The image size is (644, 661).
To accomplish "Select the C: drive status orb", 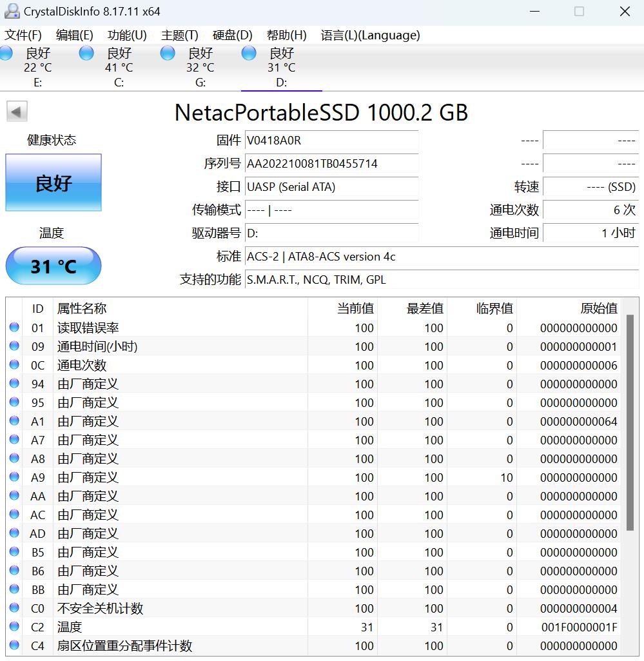I will coord(86,54).
